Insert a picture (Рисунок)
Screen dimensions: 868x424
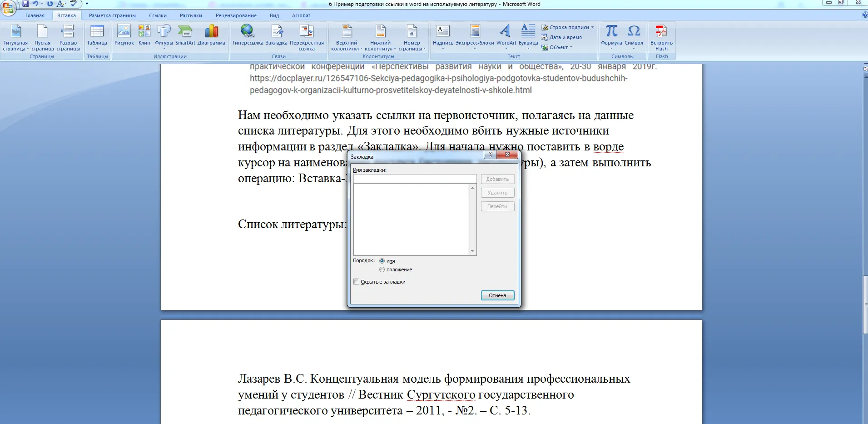(124, 35)
